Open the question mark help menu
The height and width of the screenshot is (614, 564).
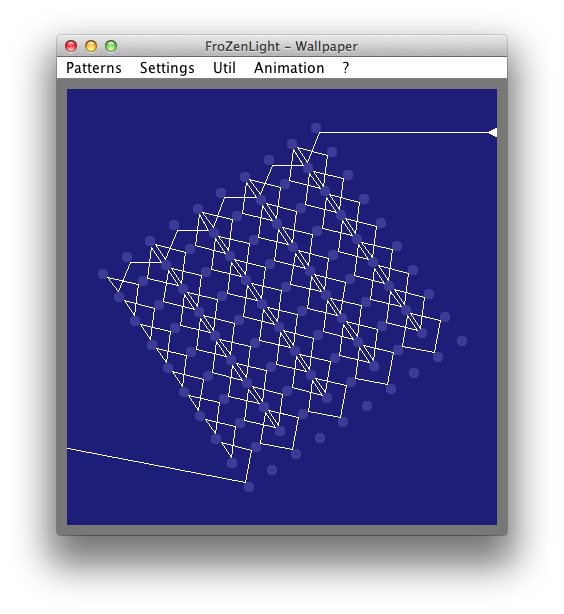click(345, 68)
